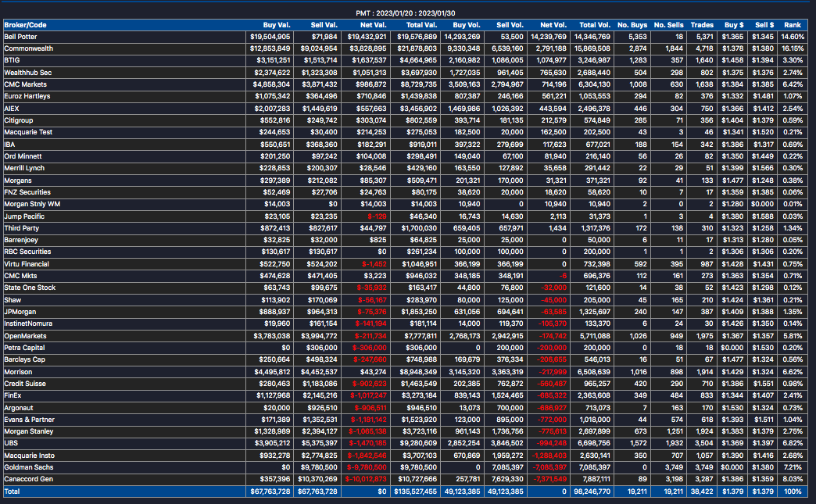Select the Total Vol. column header
This screenshot has height=504, width=816.
tap(595, 25)
